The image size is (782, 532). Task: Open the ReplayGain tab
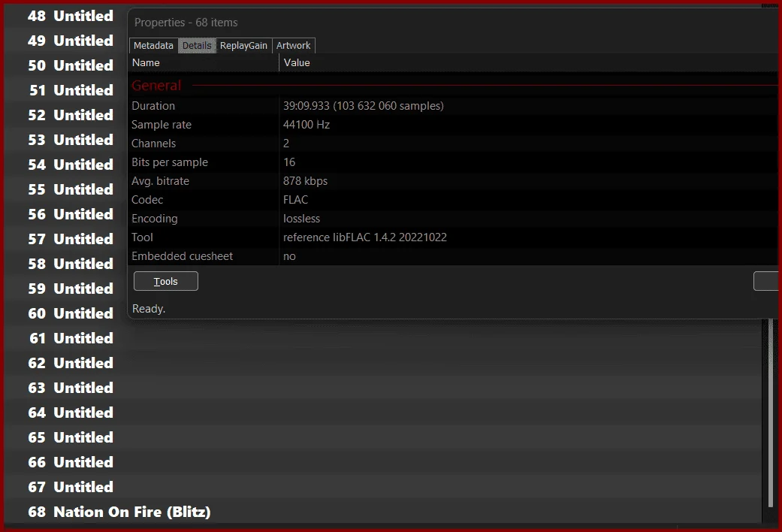(243, 45)
